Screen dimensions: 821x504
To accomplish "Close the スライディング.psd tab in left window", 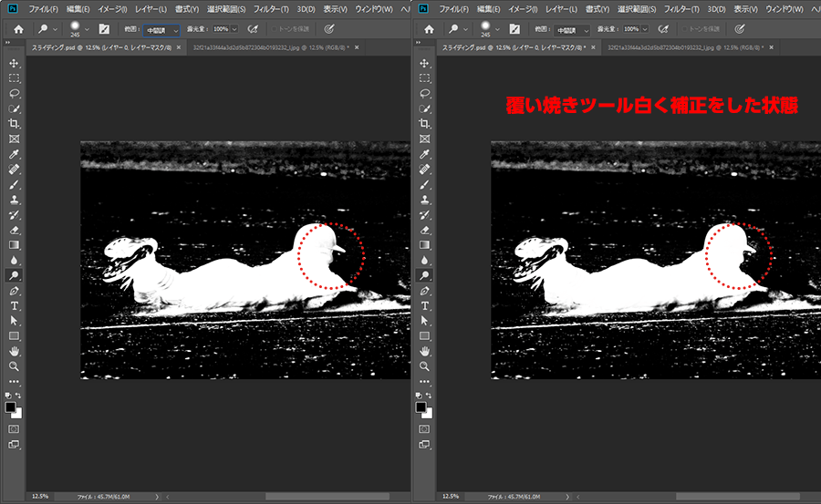I will [x=179, y=47].
